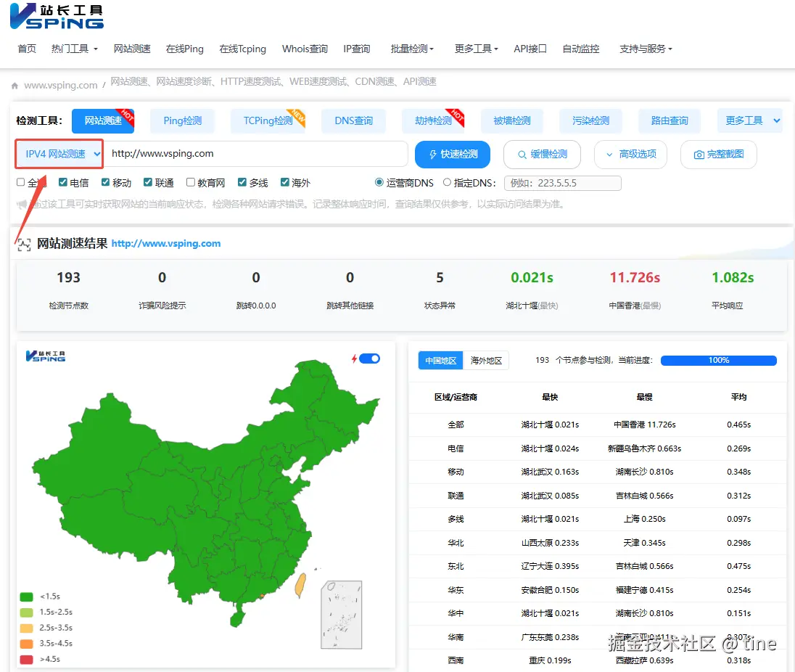Uncheck the 移动 checkbox

point(105,182)
